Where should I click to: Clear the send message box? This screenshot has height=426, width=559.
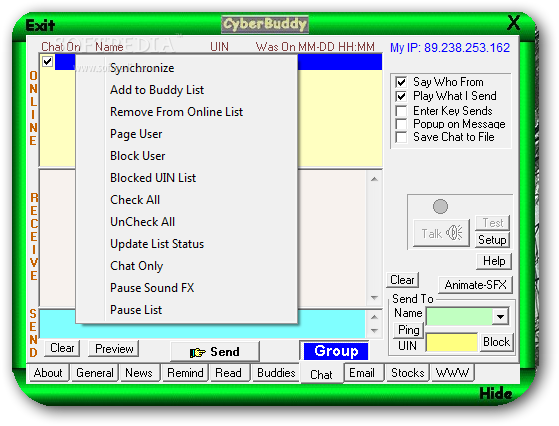click(62, 348)
